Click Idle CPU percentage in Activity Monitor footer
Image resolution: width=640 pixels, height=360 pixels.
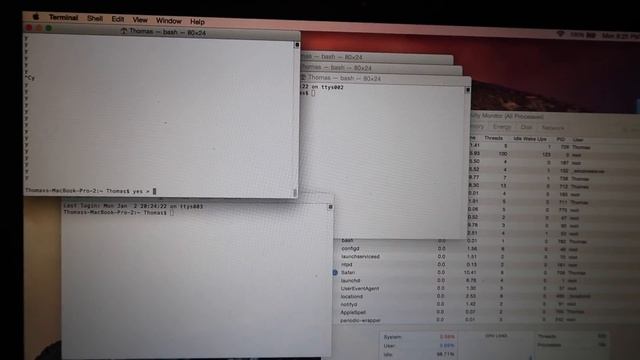tap(445, 354)
